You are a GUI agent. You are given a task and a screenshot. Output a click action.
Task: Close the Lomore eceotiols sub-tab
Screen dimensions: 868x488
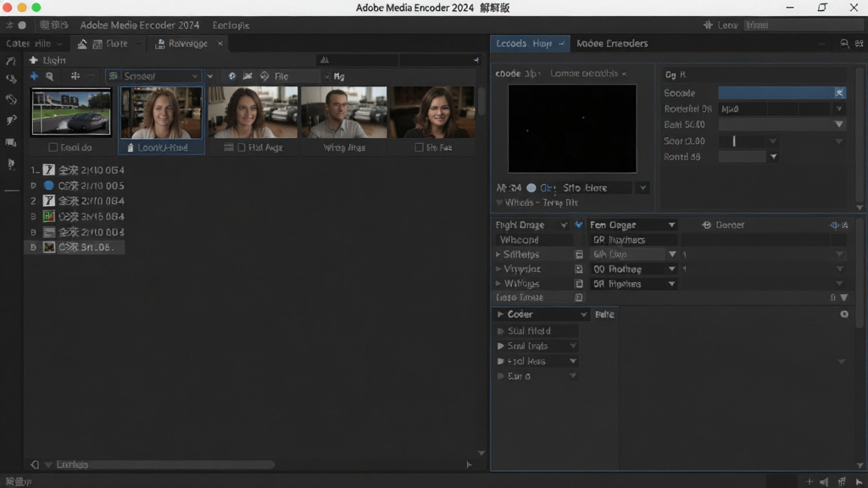point(624,74)
